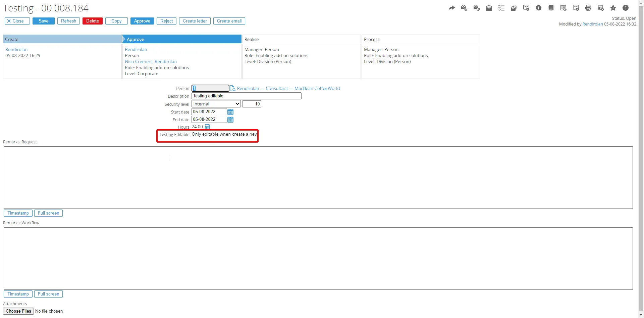
Task: Click the Hours value 24.00
Action: click(x=197, y=127)
